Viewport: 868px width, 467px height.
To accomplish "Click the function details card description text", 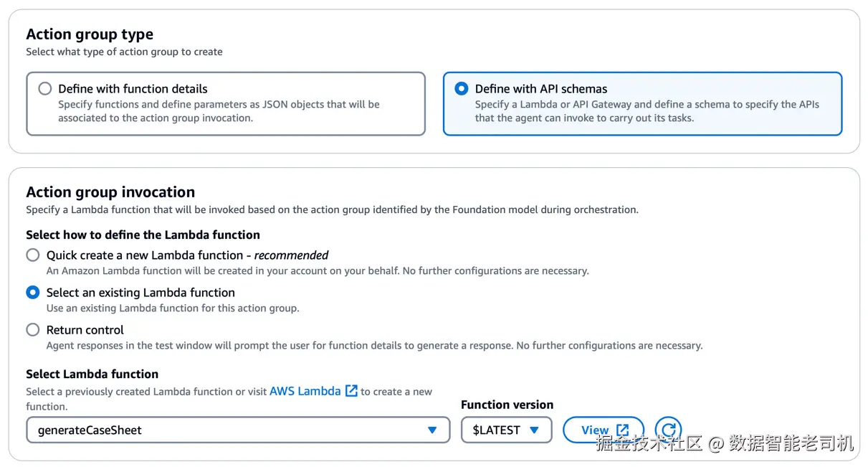I will click(219, 111).
